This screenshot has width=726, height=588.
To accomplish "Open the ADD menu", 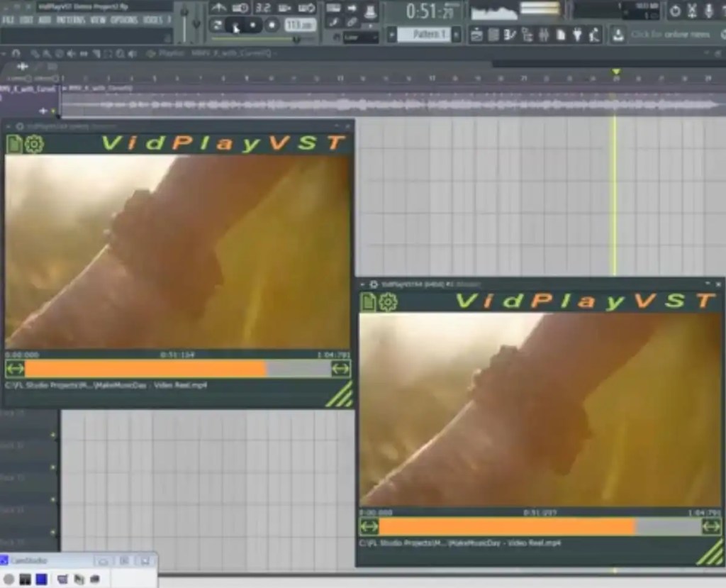I will point(45,21).
